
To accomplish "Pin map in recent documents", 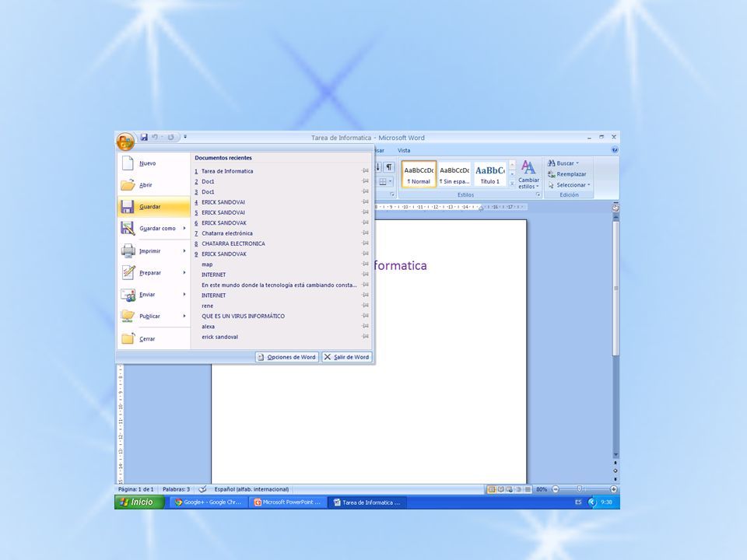I will tap(366, 264).
